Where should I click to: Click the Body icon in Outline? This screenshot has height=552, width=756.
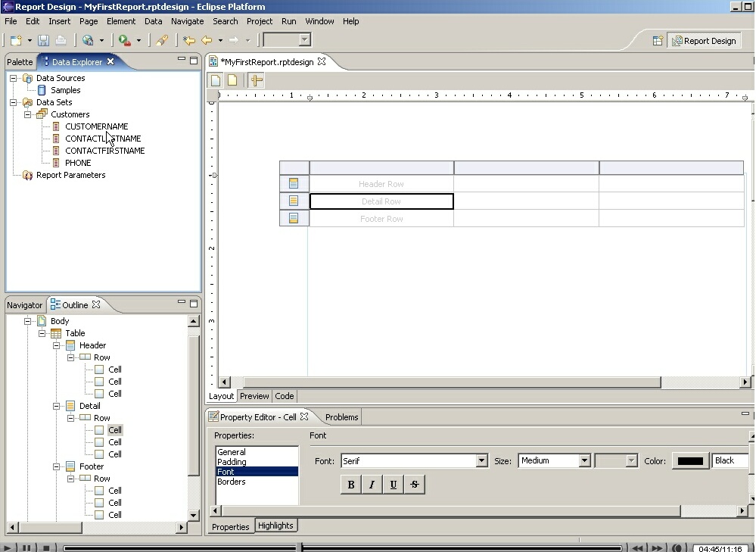42,321
